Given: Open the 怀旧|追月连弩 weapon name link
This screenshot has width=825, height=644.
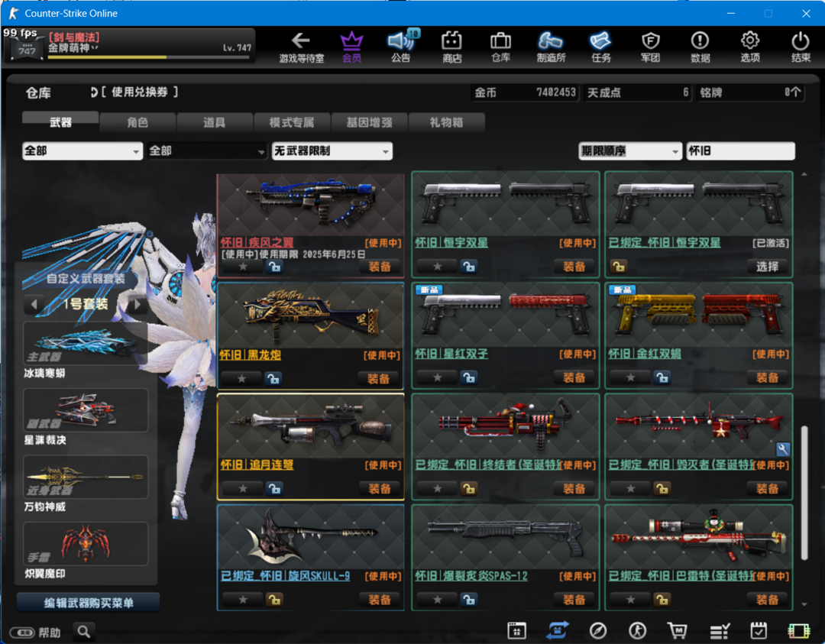Looking at the screenshot, I should tap(257, 464).
